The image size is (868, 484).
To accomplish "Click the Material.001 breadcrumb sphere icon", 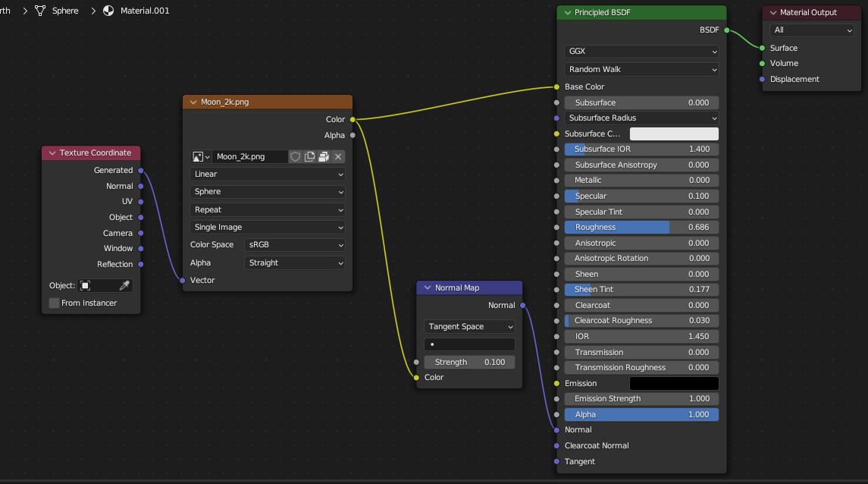I will [x=108, y=11].
